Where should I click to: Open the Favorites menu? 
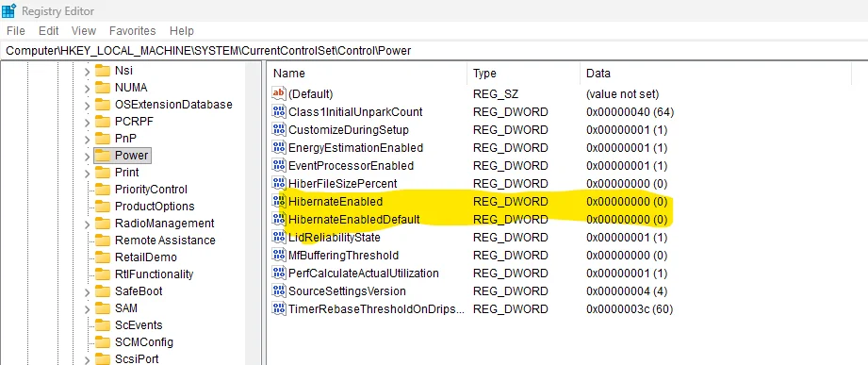(132, 31)
